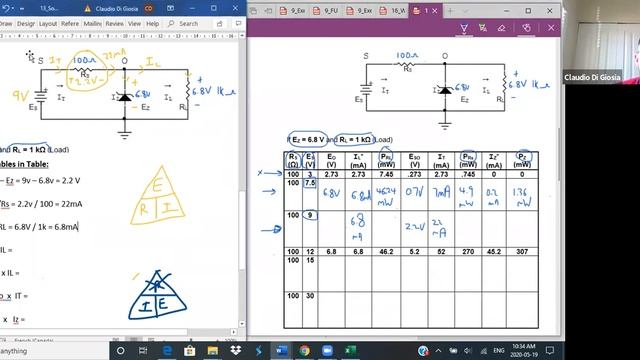Switch to the 9_FU PDF tab
The height and width of the screenshot is (360, 640).
click(326, 11)
